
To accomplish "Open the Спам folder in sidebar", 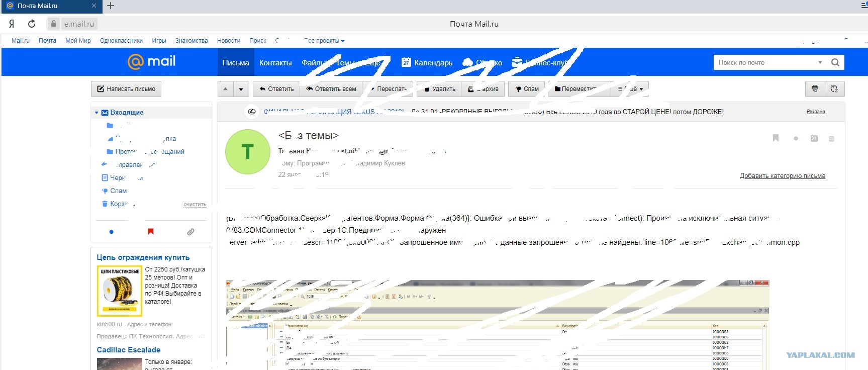I will pos(118,191).
